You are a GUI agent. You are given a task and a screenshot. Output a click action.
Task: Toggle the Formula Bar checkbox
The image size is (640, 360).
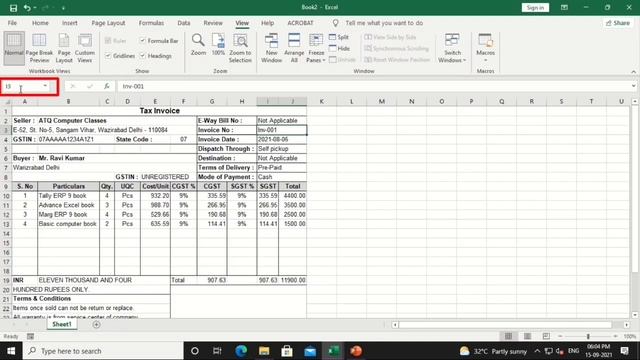click(142, 41)
